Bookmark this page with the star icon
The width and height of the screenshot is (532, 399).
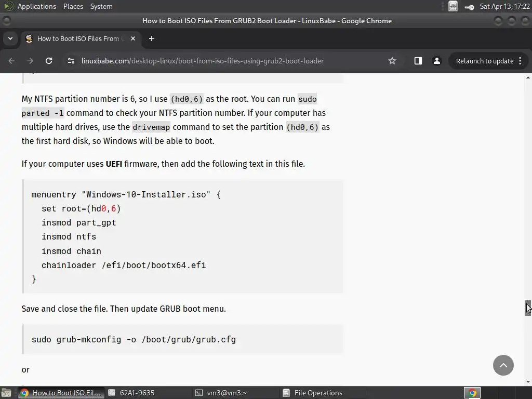[392, 61]
